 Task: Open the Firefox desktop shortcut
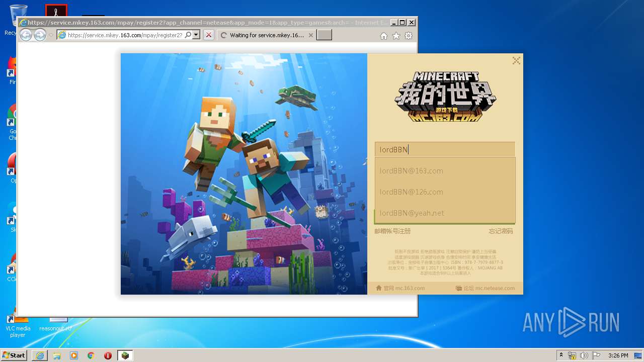[x=12, y=70]
